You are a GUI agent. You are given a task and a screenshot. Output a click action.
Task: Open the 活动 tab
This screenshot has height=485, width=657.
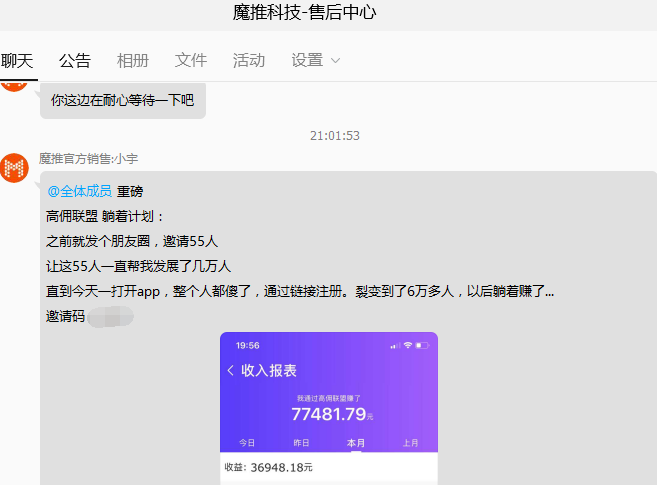click(x=249, y=61)
